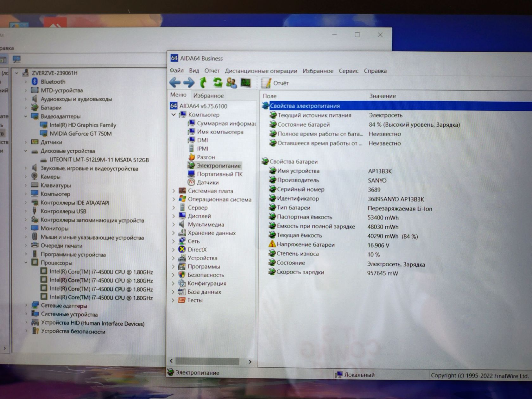This screenshot has height=399, width=532.
Task: Collapse Видеоадаптеры in Device Manager
Action: click(x=26, y=117)
